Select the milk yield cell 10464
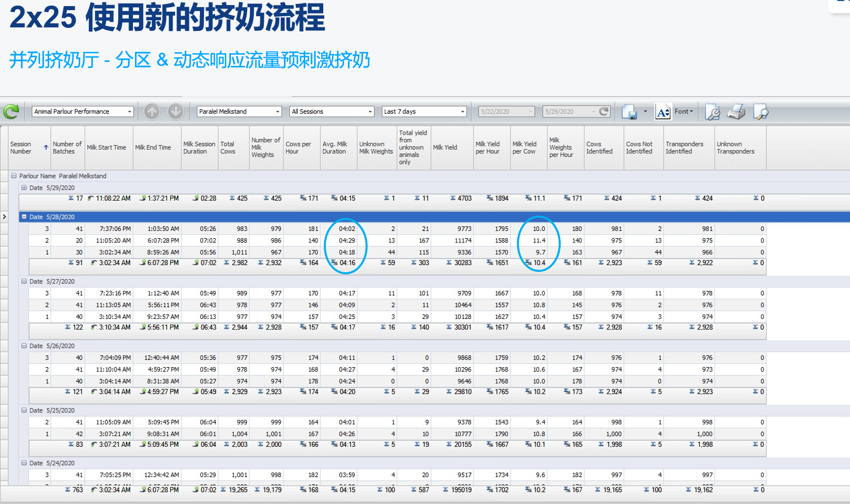 point(452,305)
